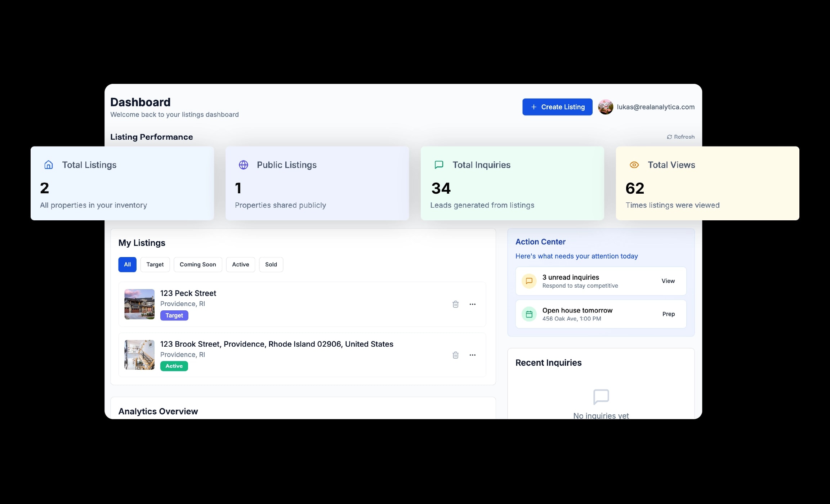Click the Create Listing button
Viewport: 830px width, 504px height.
coord(557,107)
